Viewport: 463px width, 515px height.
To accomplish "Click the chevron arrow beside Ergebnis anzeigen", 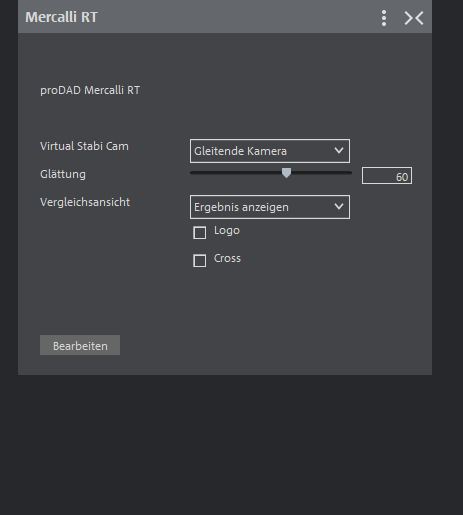I will click(339, 206).
